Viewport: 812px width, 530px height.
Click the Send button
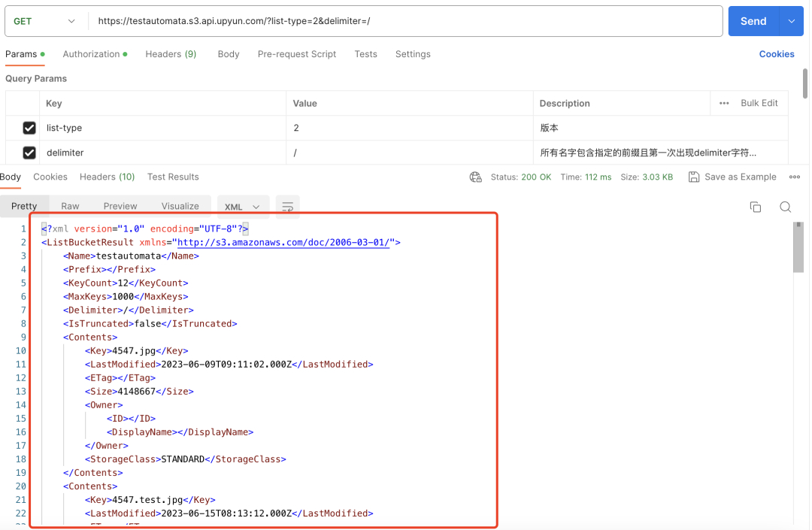[x=753, y=21]
